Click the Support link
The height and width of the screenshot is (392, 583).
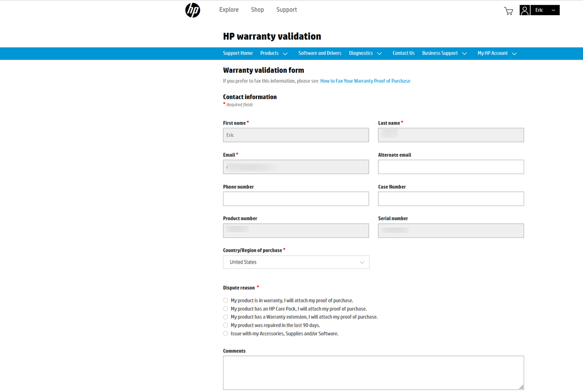point(286,10)
